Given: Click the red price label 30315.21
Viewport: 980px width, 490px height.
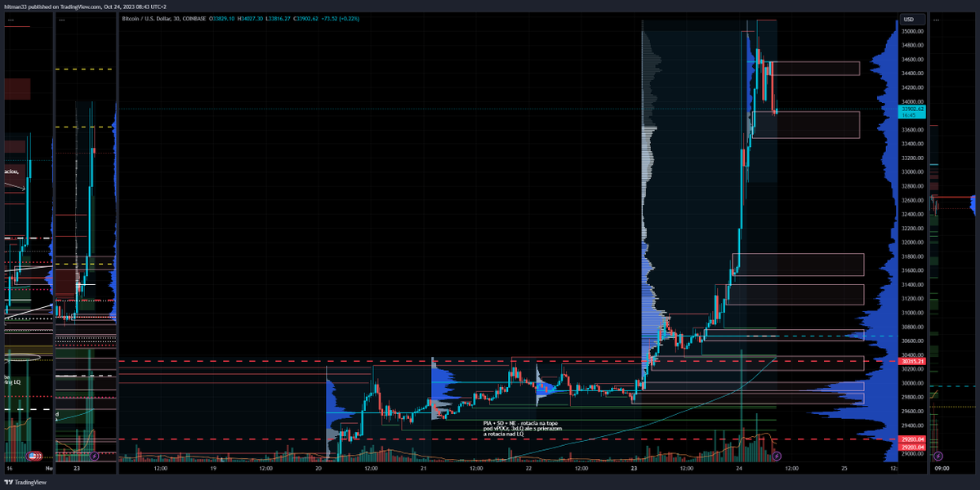Looking at the screenshot, I should coord(911,361).
